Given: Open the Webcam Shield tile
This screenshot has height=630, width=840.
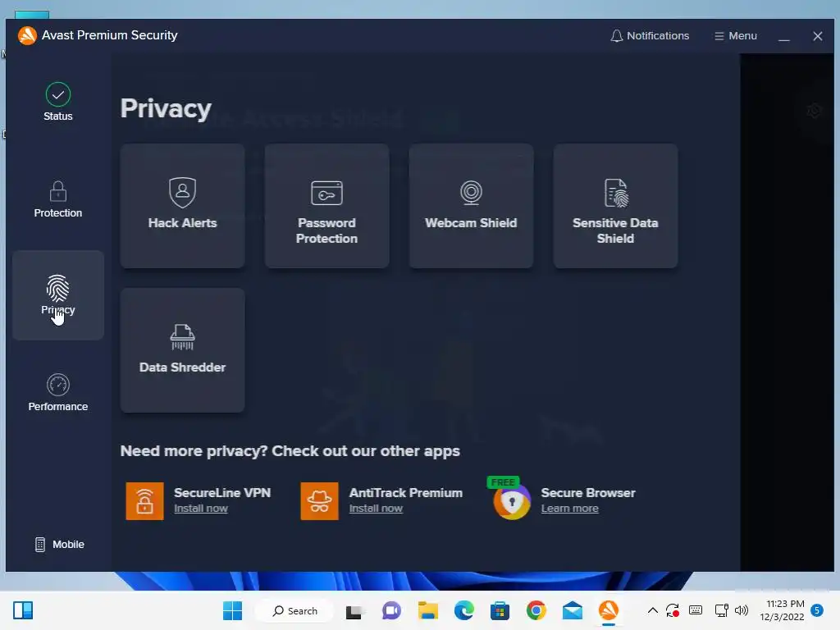Looking at the screenshot, I should tap(471, 206).
